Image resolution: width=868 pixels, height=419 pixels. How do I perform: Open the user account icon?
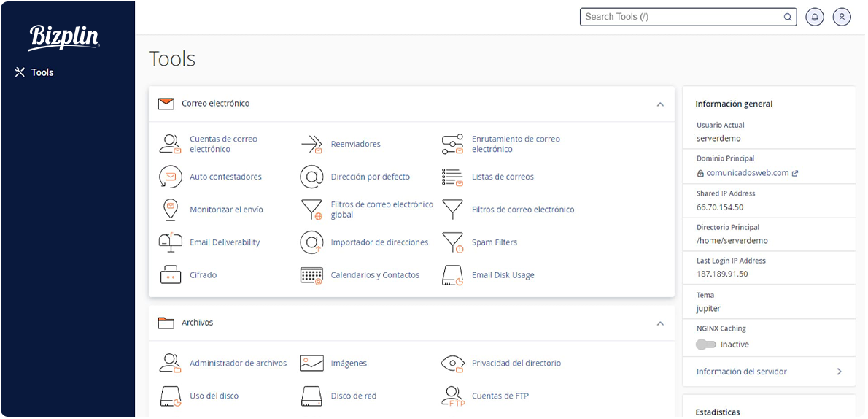pyautogui.click(x=842, y=18)
